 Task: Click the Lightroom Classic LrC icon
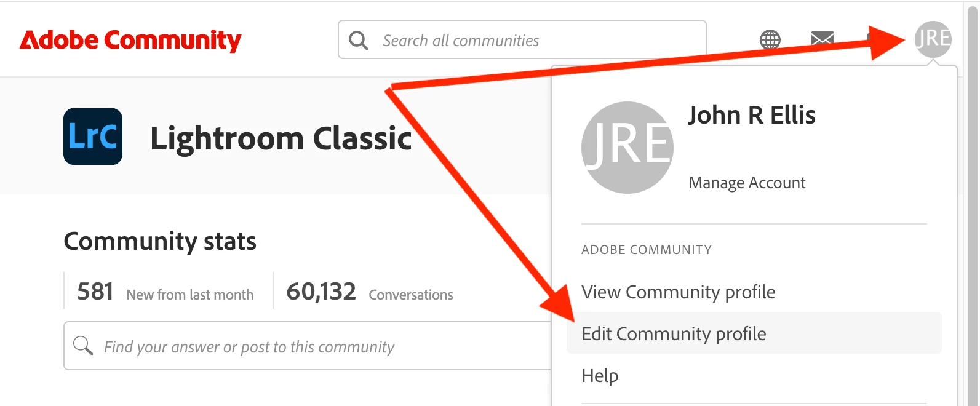tap(93, 137)
